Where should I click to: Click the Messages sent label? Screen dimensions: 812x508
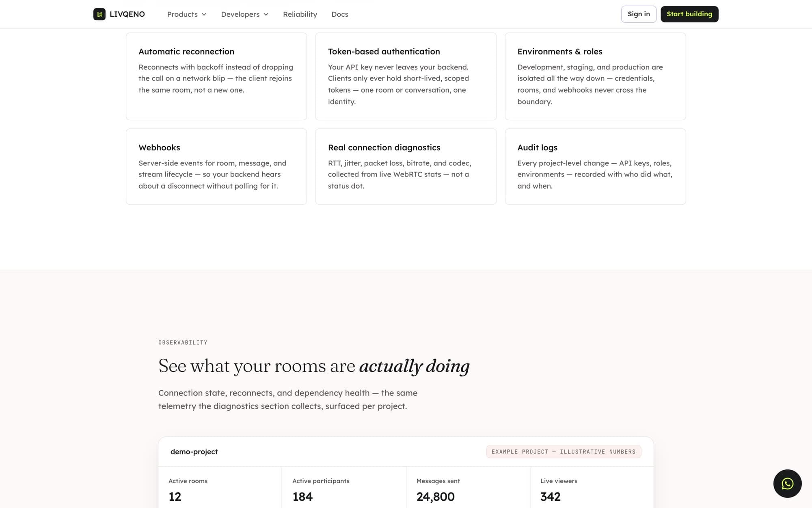(x=438, y=481)
